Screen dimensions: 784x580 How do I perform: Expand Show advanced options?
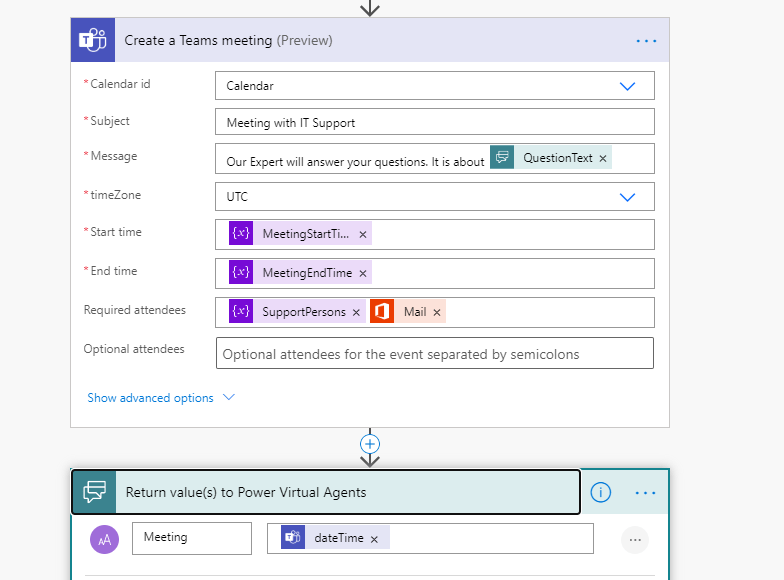click(x=160, y=398)
